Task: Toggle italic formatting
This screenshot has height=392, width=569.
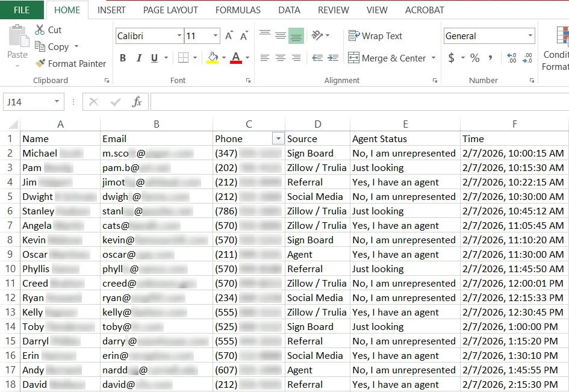Action: point(138,58)
